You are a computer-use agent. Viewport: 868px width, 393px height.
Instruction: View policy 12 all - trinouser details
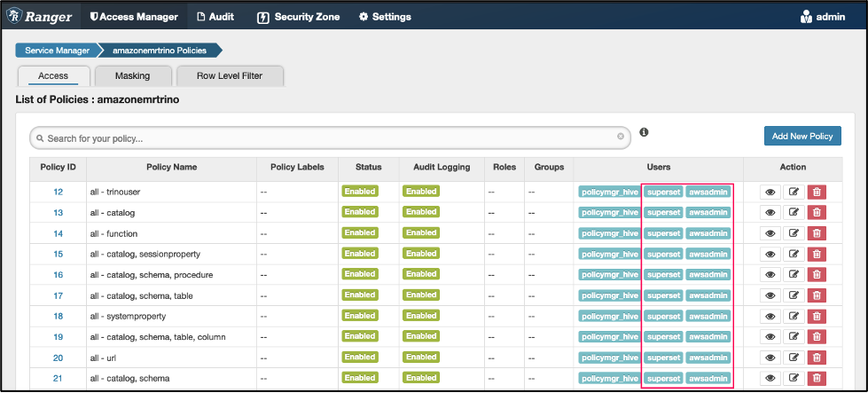pos(770,193)
